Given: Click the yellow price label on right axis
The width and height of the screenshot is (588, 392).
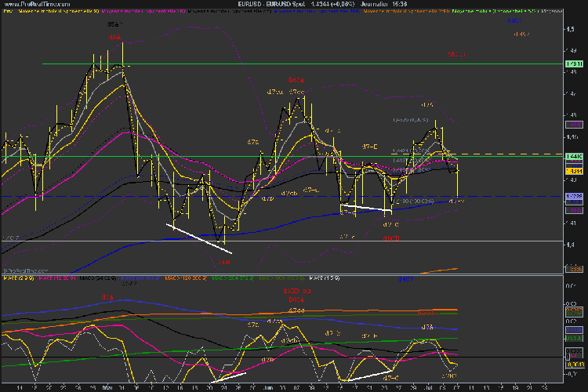Looking at the screenshot, I should point(573,172).
